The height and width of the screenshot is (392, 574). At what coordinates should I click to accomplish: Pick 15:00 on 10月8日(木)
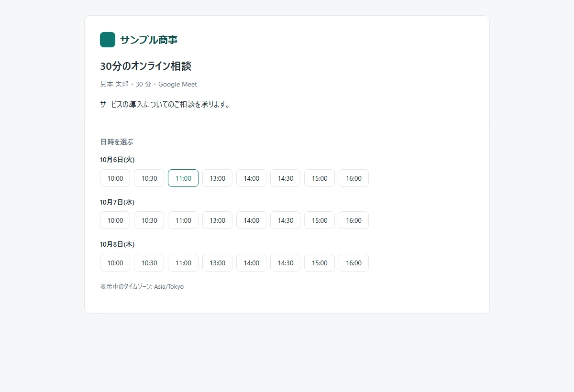tap(320, 263)
